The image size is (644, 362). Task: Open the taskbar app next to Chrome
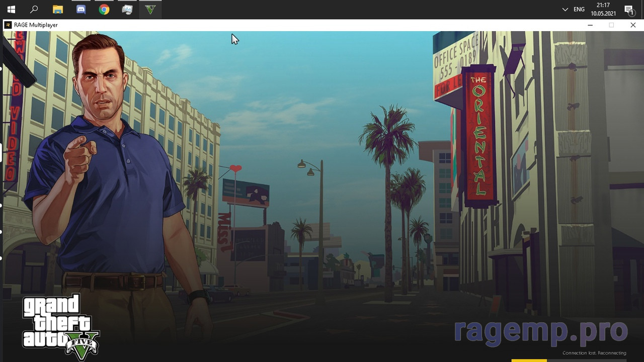[127, 9]
